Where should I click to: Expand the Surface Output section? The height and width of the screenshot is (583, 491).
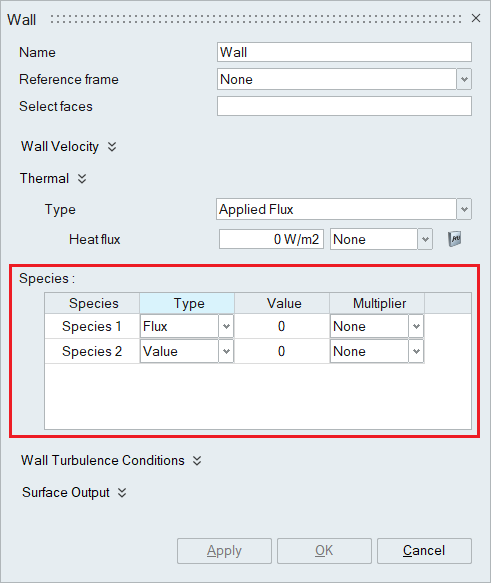122,493
